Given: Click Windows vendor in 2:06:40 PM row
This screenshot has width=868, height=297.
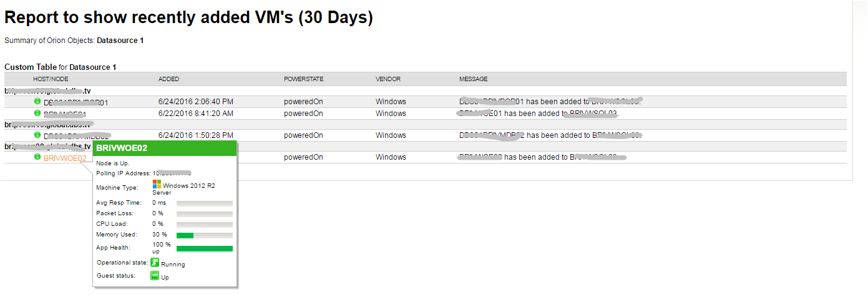Looking at the screenshot, I should click(391, 102).
